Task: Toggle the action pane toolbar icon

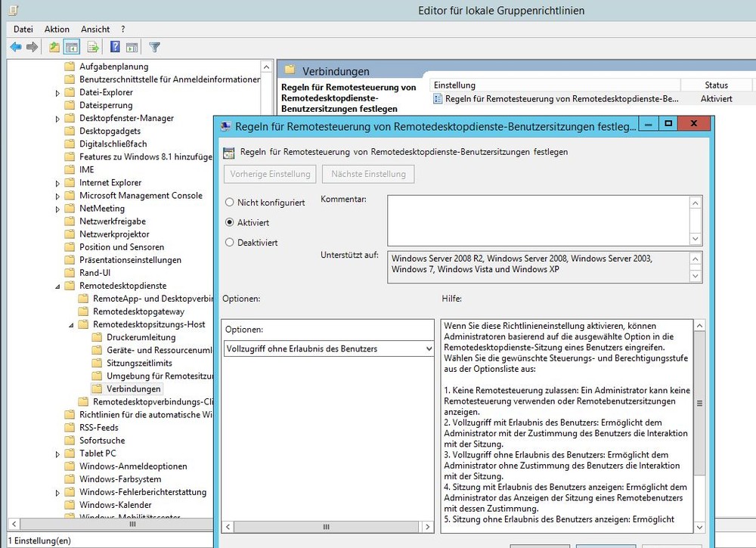Action: pyautogui.click(x=132, y=47)
